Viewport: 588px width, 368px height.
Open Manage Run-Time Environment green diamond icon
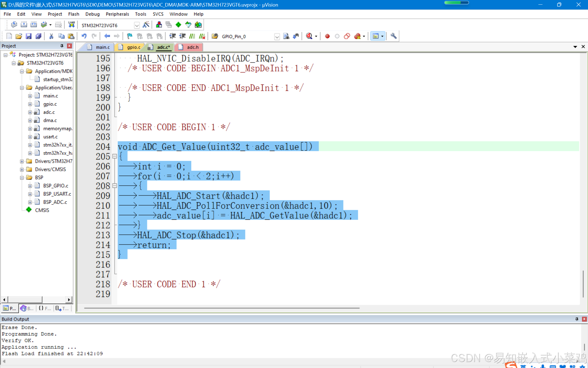[x=178, y=25]
